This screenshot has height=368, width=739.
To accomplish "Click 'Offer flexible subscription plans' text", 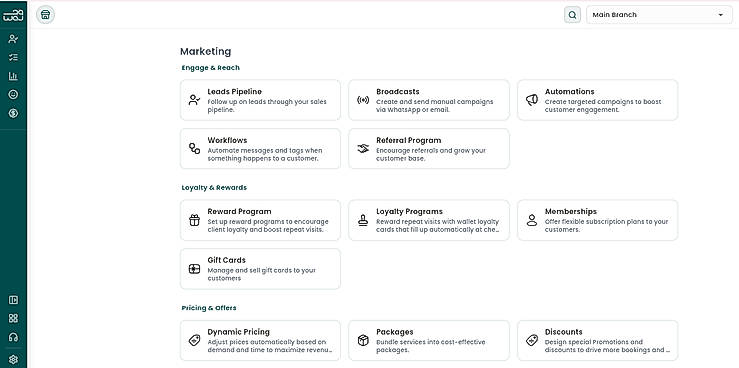I will (x=607, y=226).
